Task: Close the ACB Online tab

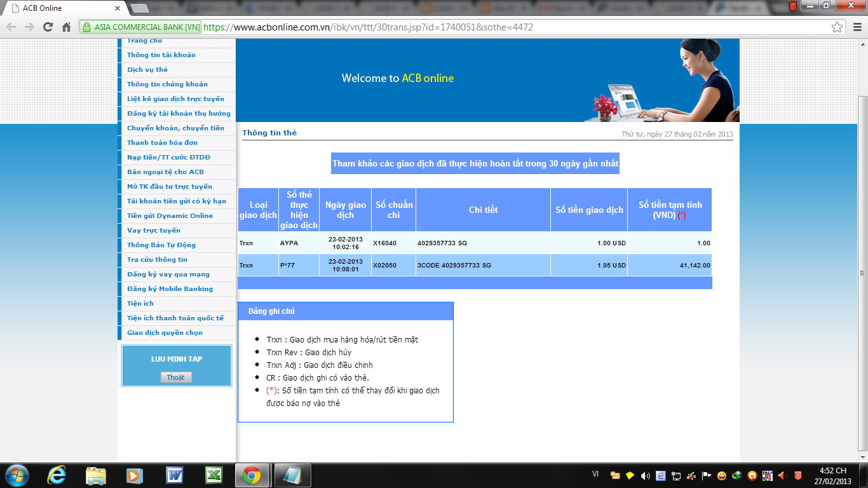Action: [118, 8]
